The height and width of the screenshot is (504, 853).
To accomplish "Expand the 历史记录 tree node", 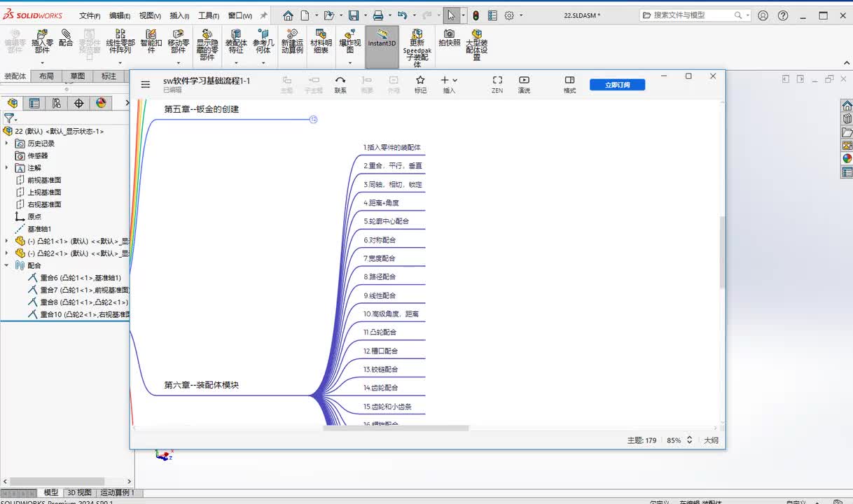I will 7,143.
